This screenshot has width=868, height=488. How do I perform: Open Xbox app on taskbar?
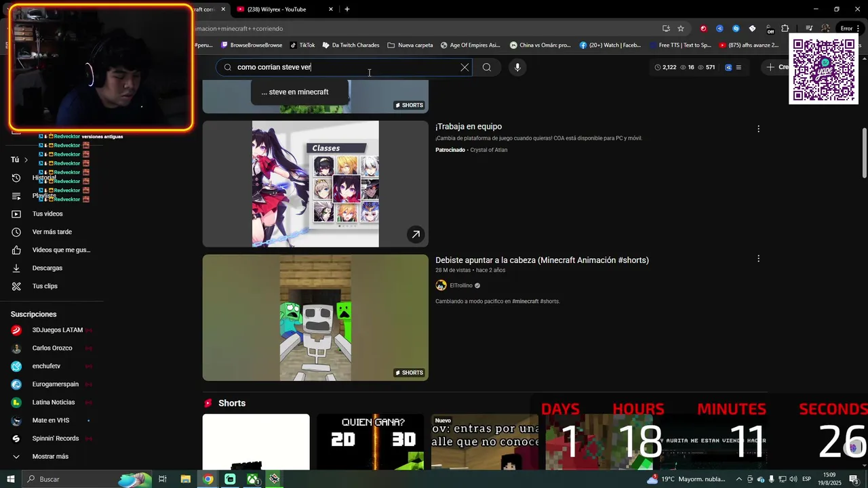click(252, 479)
